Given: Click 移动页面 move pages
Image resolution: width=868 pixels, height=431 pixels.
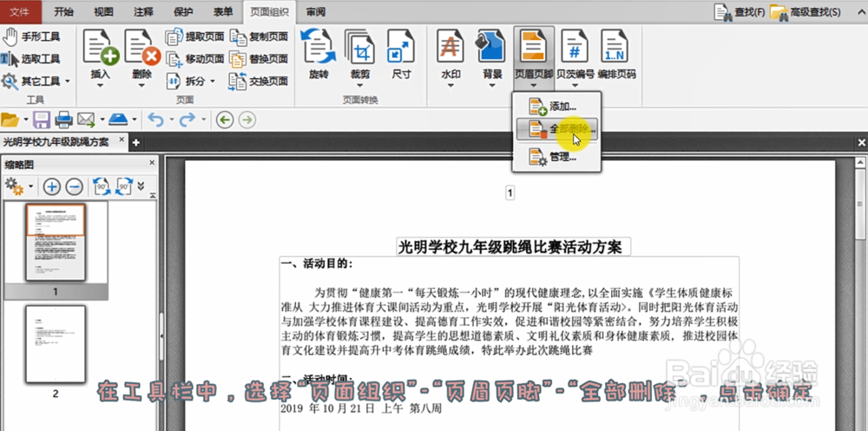Looking at the screenshot, I should pyautogui.click(x=194, y=59).
